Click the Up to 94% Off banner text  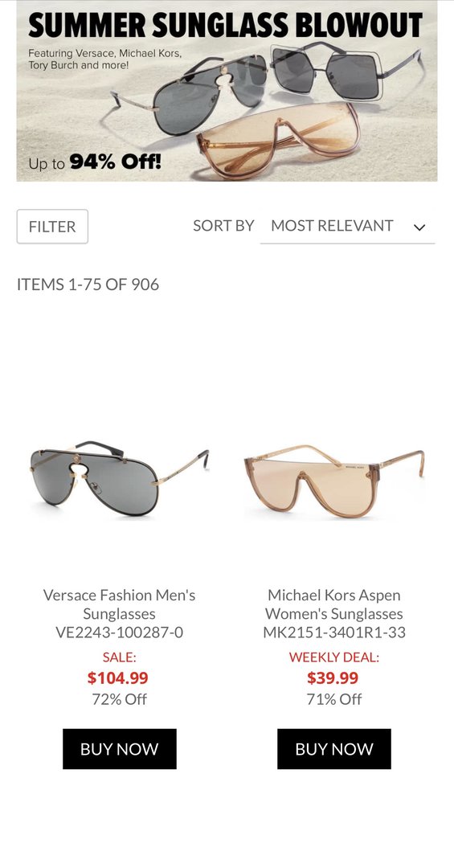coord(95,162)
